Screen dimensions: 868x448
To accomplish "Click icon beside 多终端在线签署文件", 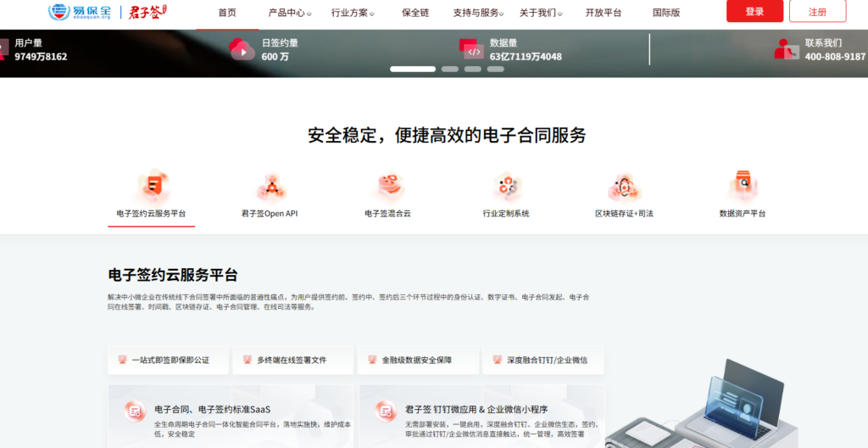I will tap(248, 360).
